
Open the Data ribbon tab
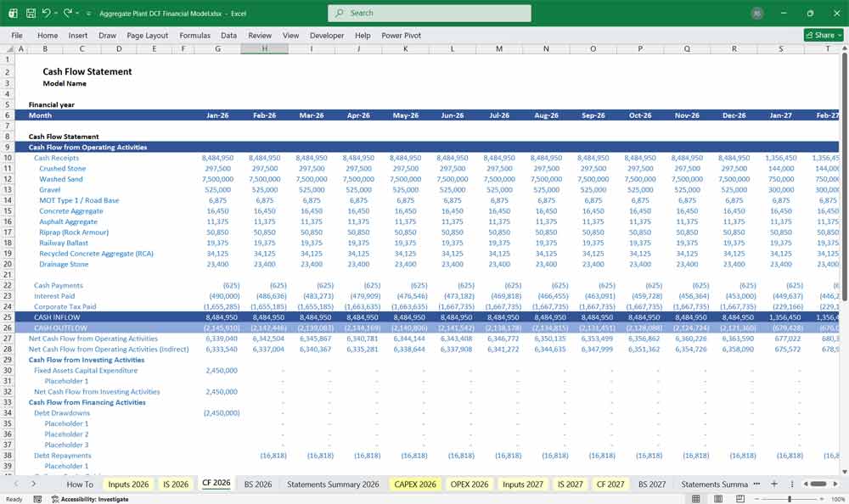(x=228, y=35)
